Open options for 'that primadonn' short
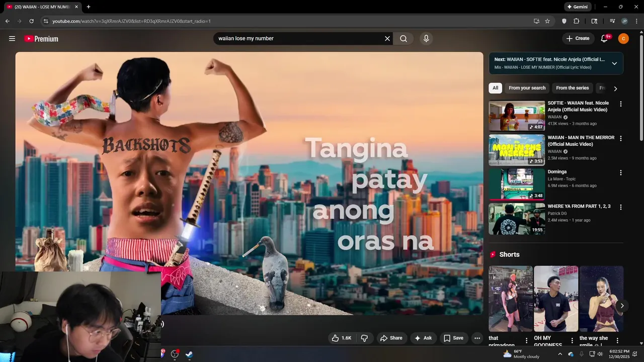 click(x=527, y=340)
